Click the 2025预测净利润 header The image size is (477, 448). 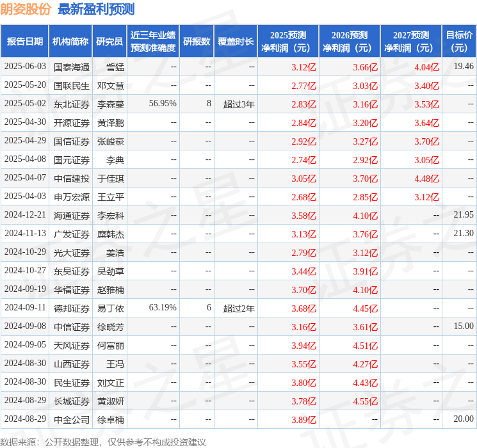tap(288, 42)
